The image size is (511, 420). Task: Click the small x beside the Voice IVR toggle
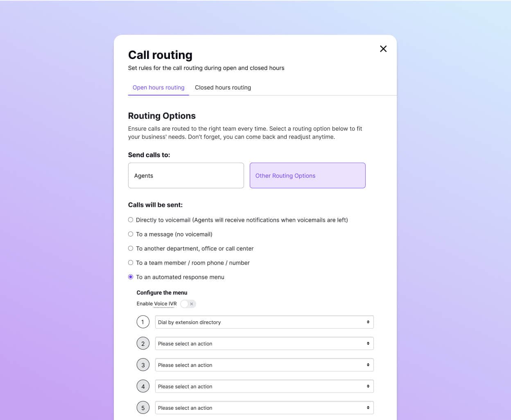[192, 304]
